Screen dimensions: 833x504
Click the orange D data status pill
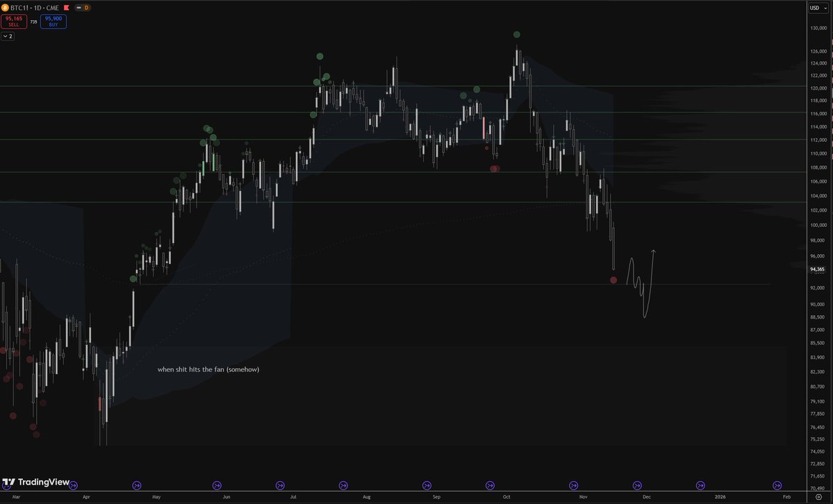coord(86,8)
